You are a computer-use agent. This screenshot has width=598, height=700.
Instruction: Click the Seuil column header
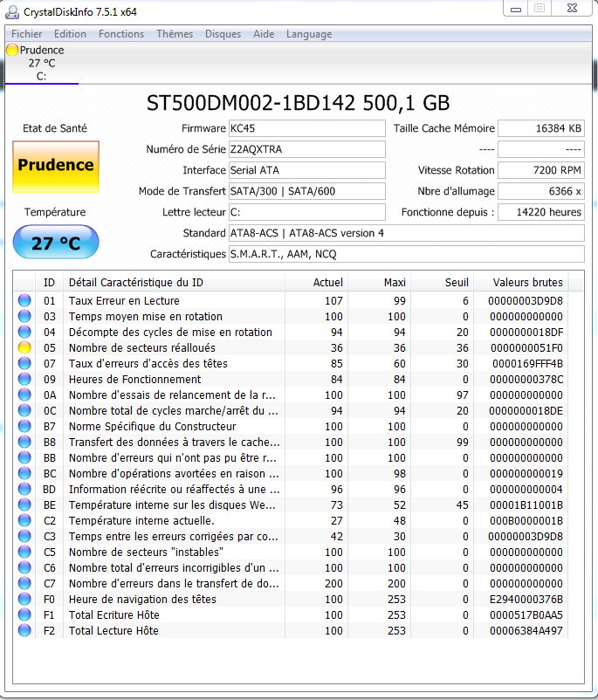coord(442,282)
